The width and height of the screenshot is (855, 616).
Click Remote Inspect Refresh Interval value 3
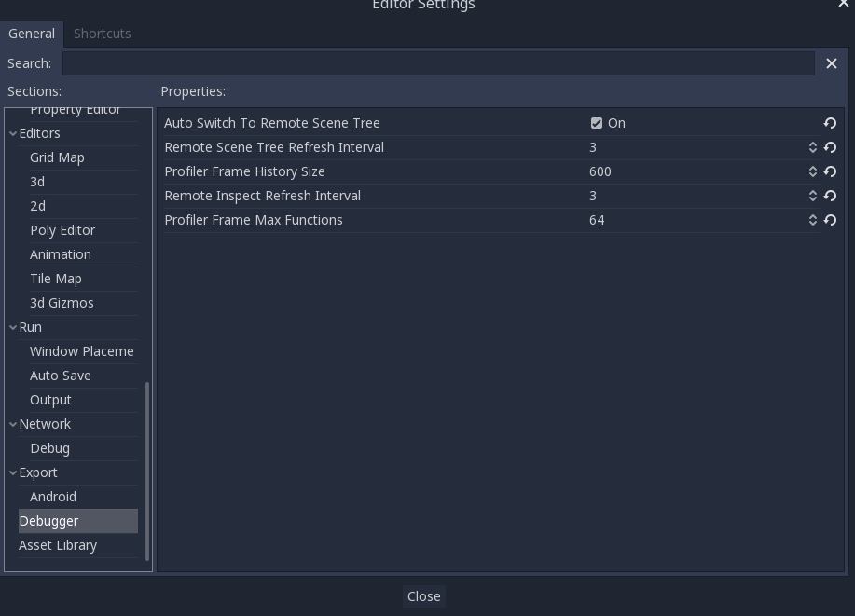coord(593,196)
